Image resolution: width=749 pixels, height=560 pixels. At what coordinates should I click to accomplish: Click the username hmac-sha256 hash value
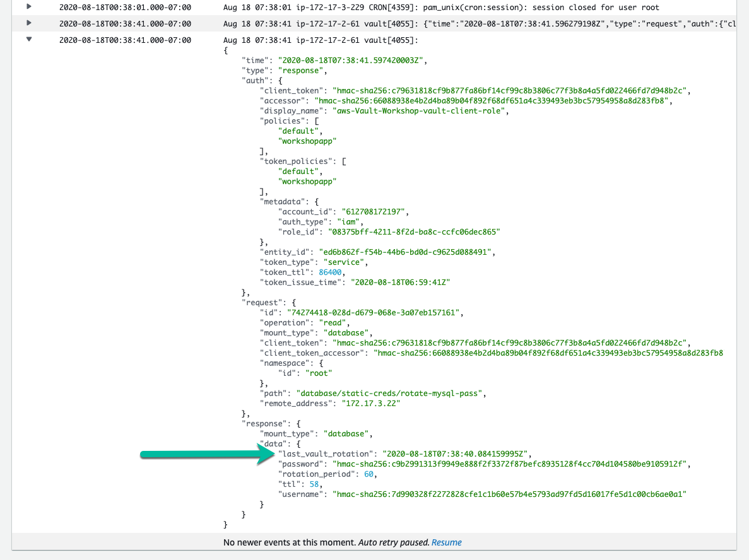(509, 494)
